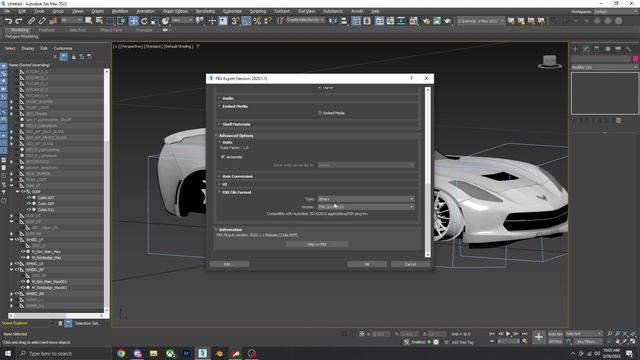
Task: Click the Auto Key button
Action: pos(555,334)
